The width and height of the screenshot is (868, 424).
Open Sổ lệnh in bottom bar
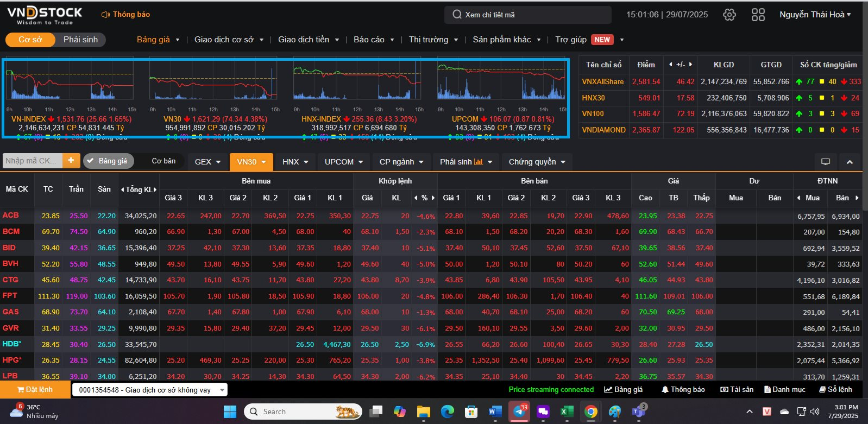tap(835, 390)
